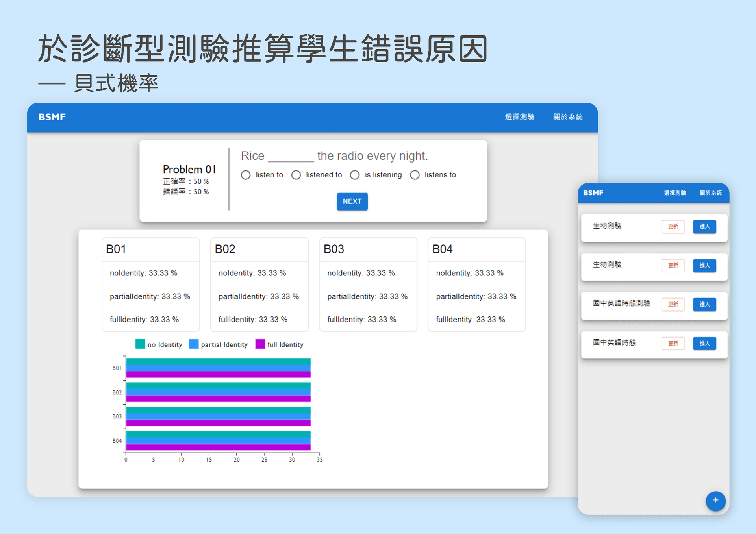Click 進入 in the last 國中英語時態 row
This screenshot has width=756, height=534.
point(704,343)
